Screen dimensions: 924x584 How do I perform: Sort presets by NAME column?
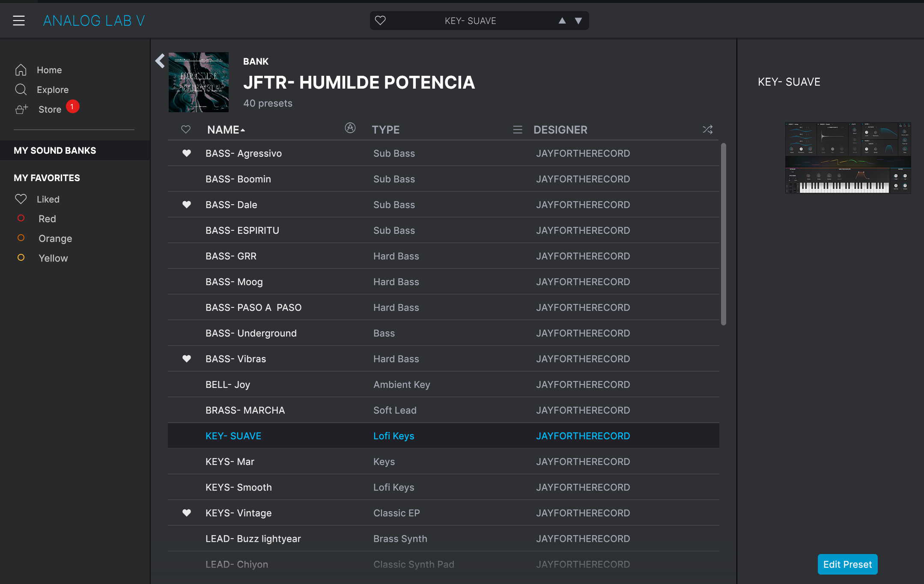pos(226,130)
